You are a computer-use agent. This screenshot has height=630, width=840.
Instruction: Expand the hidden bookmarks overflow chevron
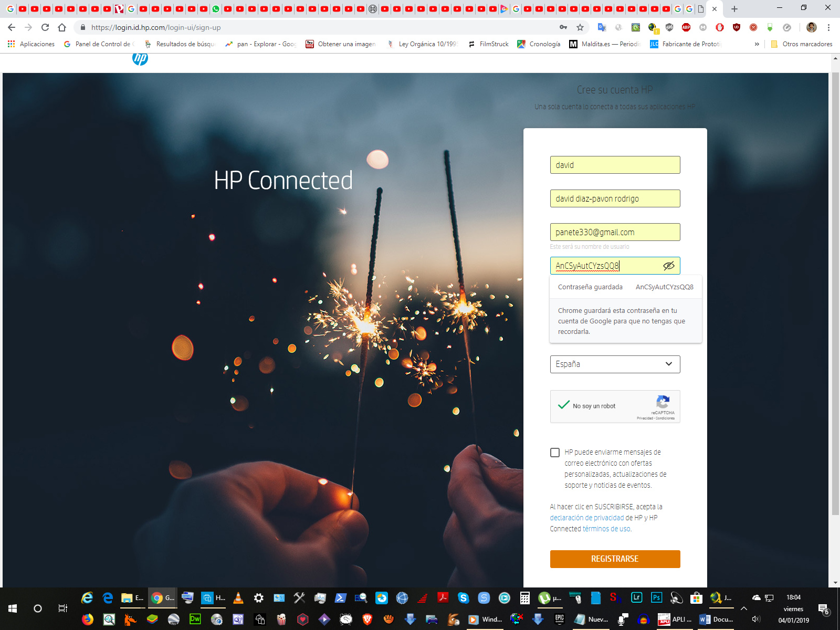757,44
